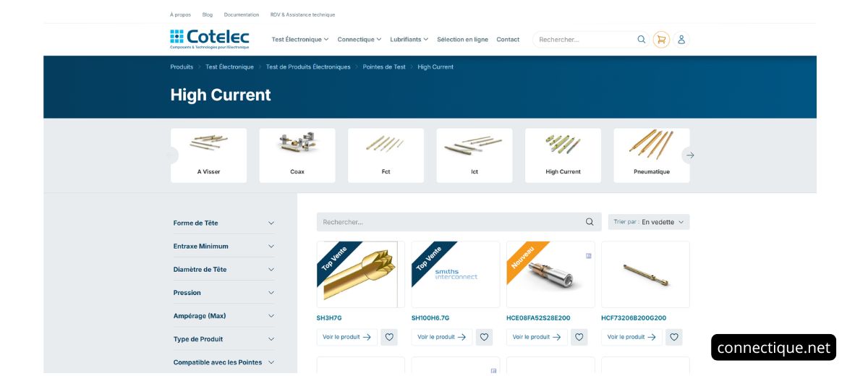Click the user account icon
This screenshot has width=868, height=376.
click(x=681, y=40)
